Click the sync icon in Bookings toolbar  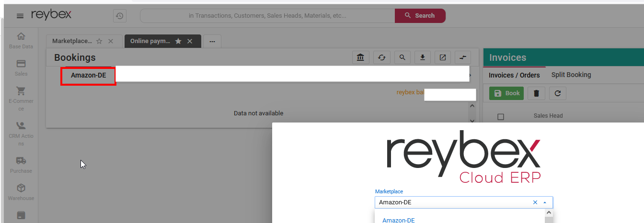point(382,57)
